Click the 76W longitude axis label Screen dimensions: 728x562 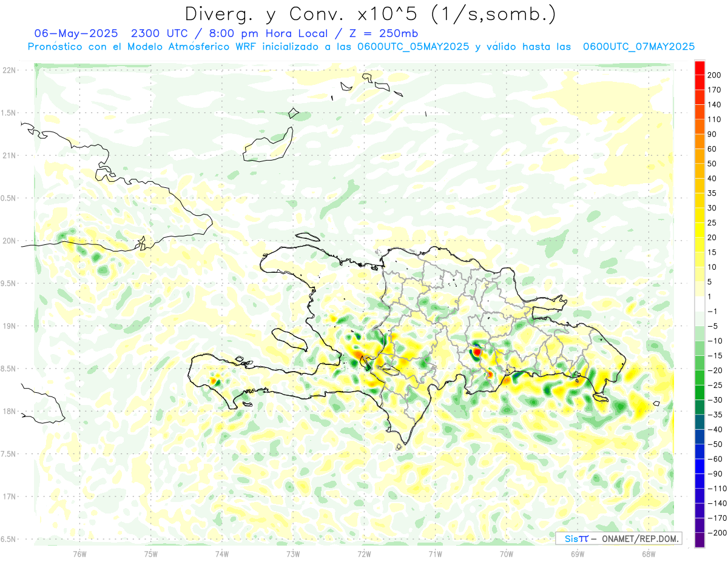tap(79, 554)
